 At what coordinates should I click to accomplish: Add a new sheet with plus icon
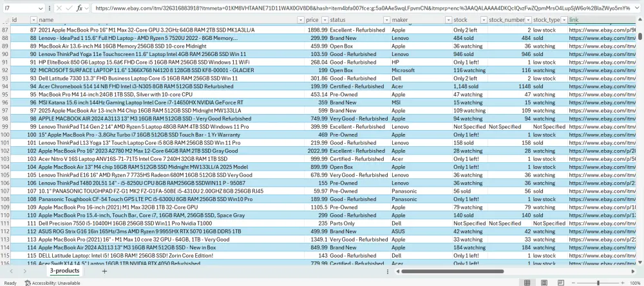click(x=104, y=271)
